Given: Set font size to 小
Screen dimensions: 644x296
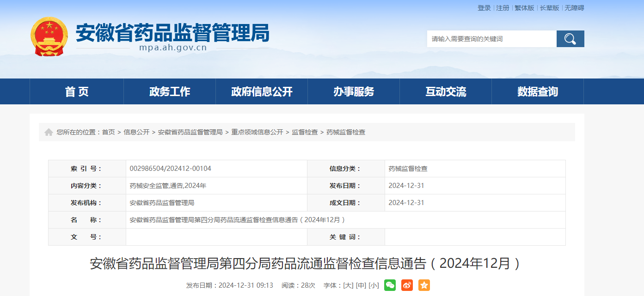Looking at the screenshot, I should coord(374,285).
